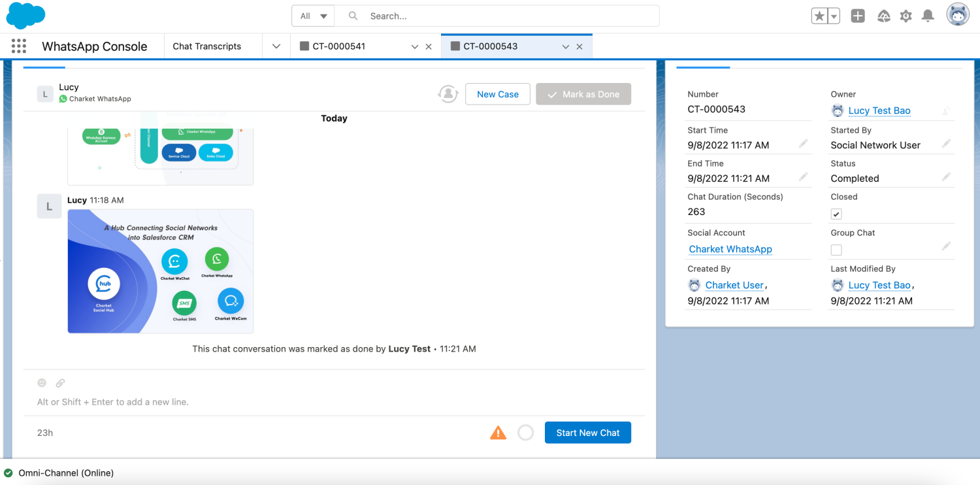Open the search scope All dropdown
This screenshot has width=980, height=485.
pos(314,16)
